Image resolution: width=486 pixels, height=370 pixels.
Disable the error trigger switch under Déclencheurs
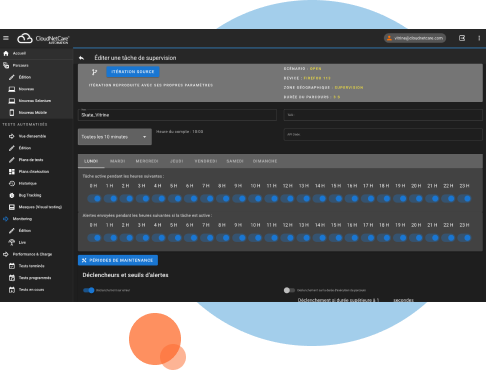point(89,290)
